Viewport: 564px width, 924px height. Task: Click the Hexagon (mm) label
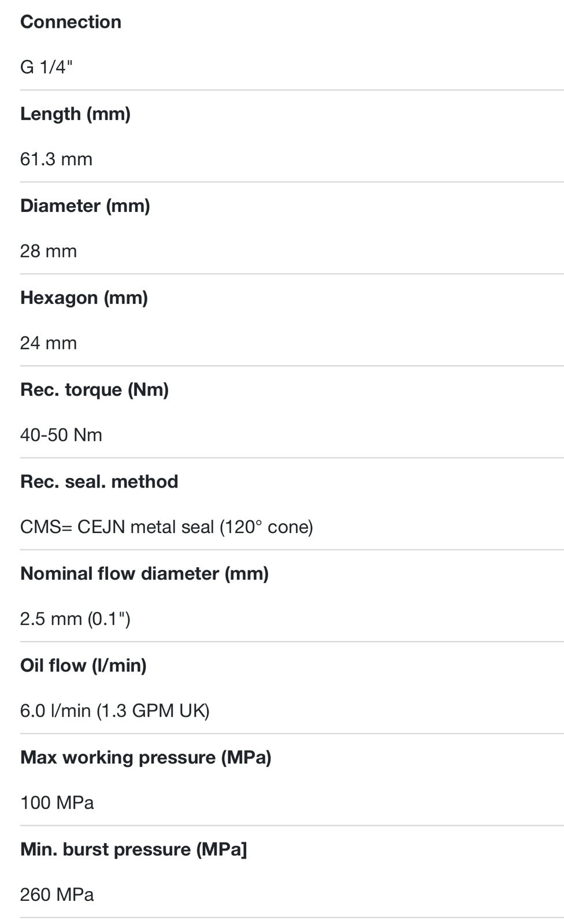[84, 297]
